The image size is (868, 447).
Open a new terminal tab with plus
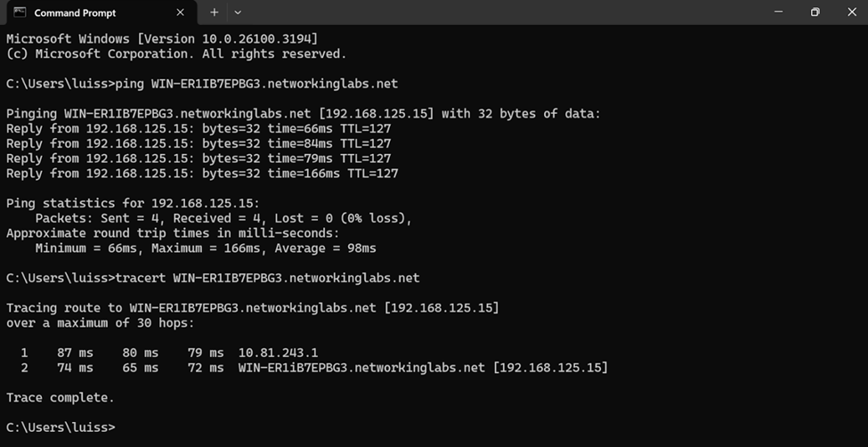point(215,12)
